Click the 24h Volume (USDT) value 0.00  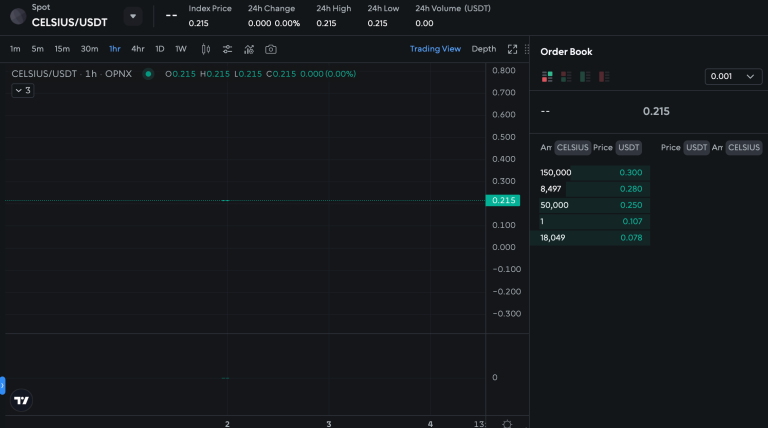(424, 23)
